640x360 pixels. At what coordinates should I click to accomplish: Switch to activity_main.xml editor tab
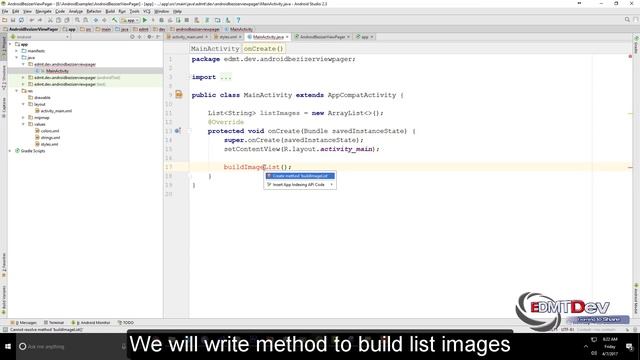pyautogui.click(x=187, y=37)
